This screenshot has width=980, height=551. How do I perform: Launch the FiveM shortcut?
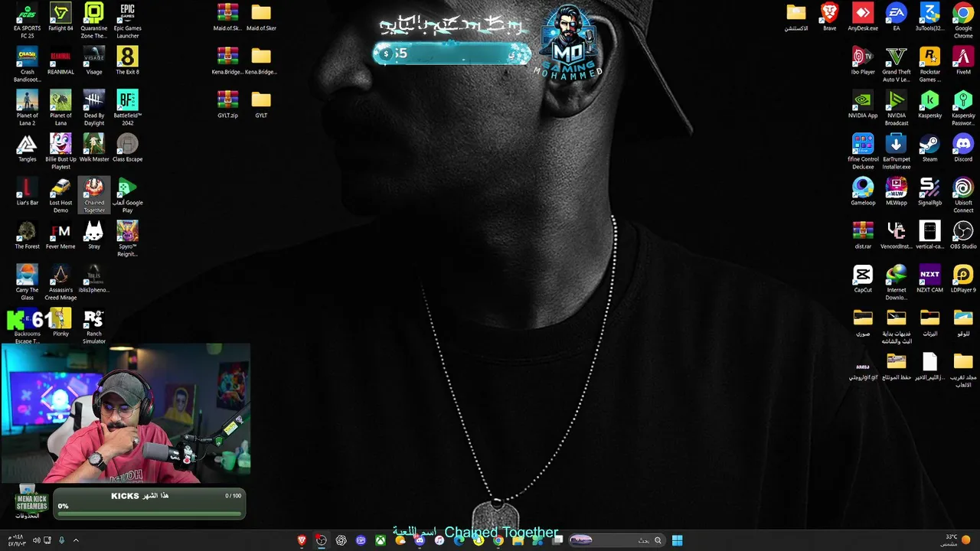pos(963,60)
